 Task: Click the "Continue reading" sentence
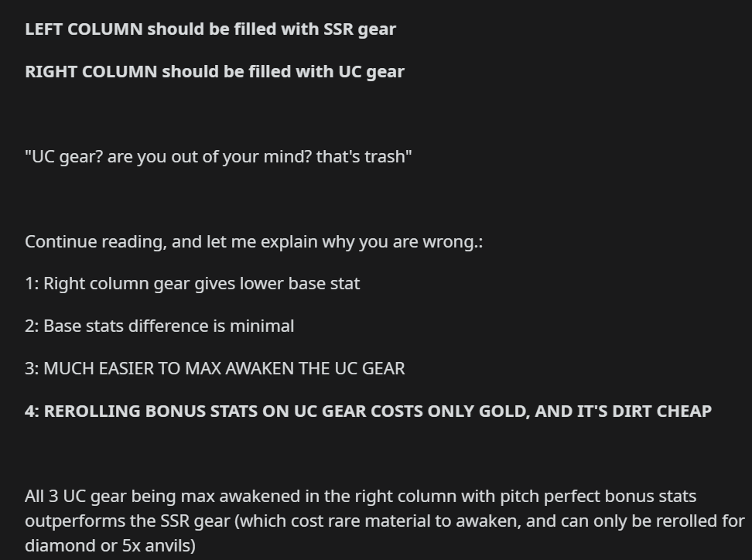pyautogui.click(x=254, y=241)
